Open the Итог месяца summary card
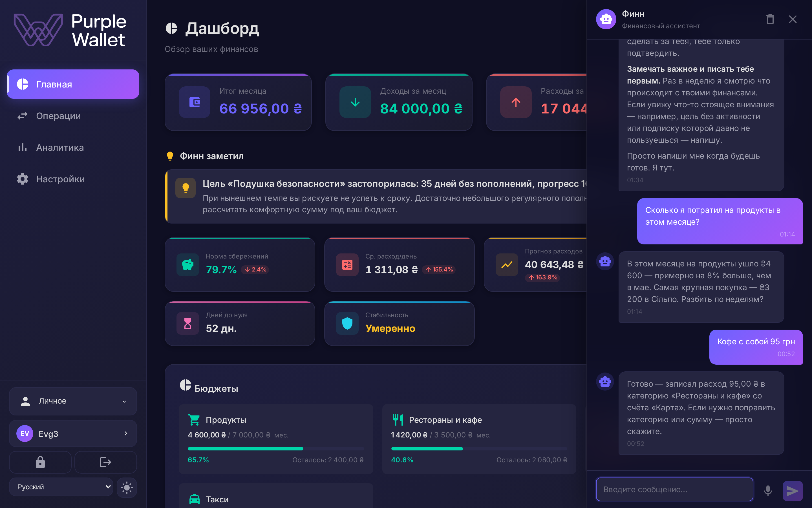The image size is (812, 508). [238, 102]
